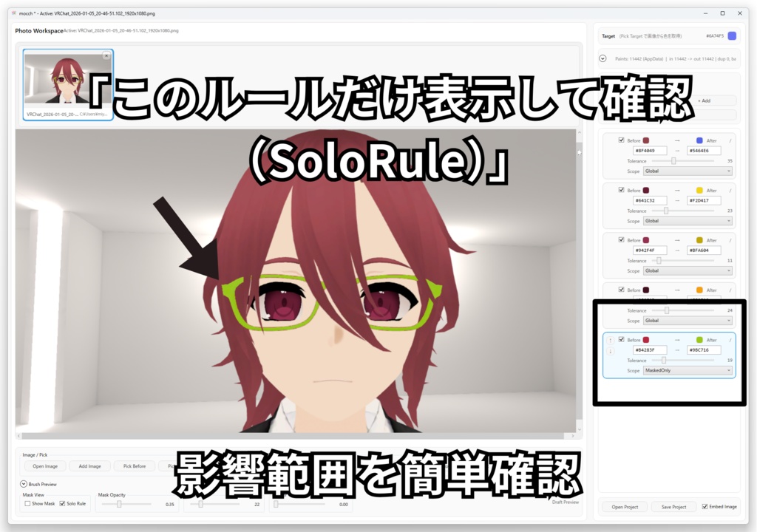The image size is (757, 532).
Task: Click edit slash icon of rule #8F4049
Action: (730, 140)
